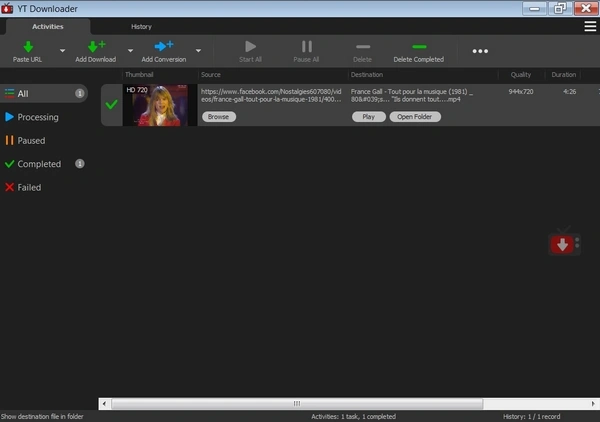Screen dimensions: 600x422
Task: Expand the Paste URL dropdown arrow
Action: pos(62,50)
